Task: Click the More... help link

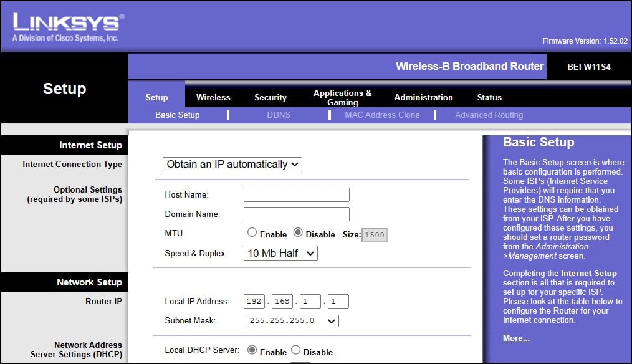Action: (516, 338)
